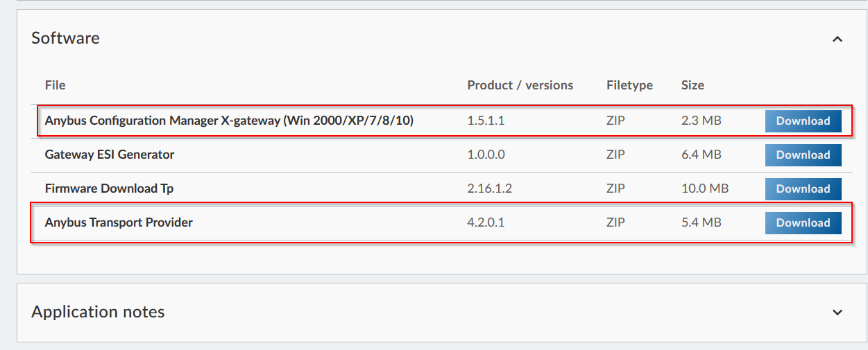Click the Product / versions column header
The width and height of the screenshot is (868, 350).
(520, 85)
